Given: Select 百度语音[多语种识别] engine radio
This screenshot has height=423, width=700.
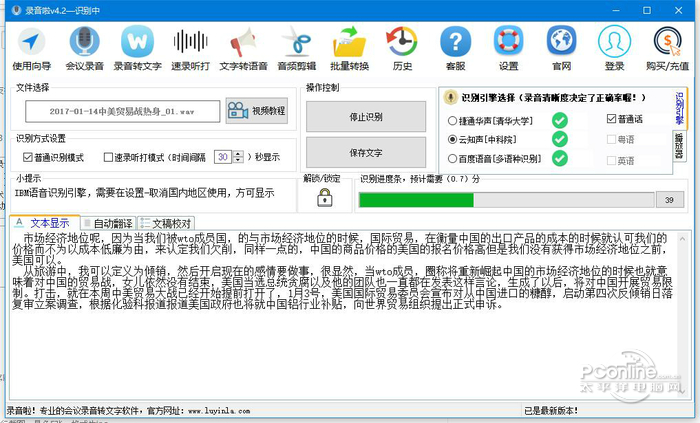Looking at the screenshot, I should (452, 158).
